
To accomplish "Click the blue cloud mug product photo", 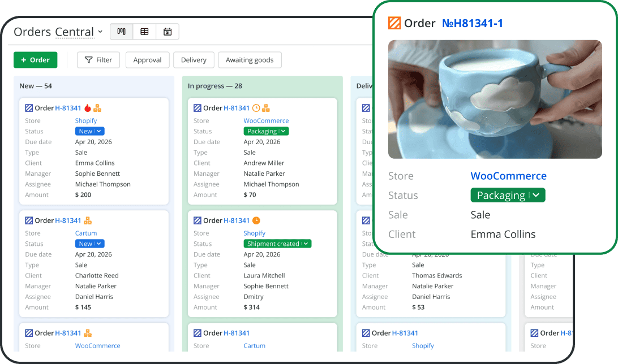I will 495,99.
